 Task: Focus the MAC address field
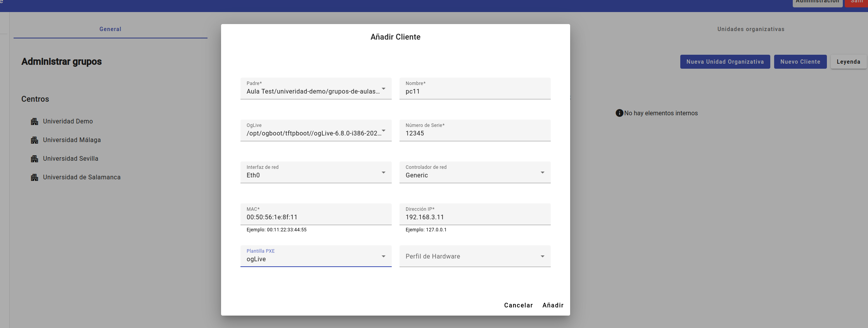[316, 217]
